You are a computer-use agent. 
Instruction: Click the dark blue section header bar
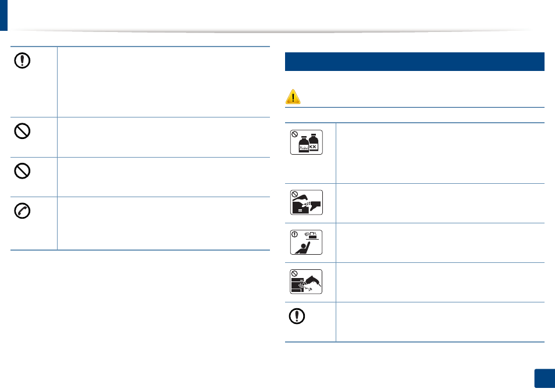click(x=414, y=62)
